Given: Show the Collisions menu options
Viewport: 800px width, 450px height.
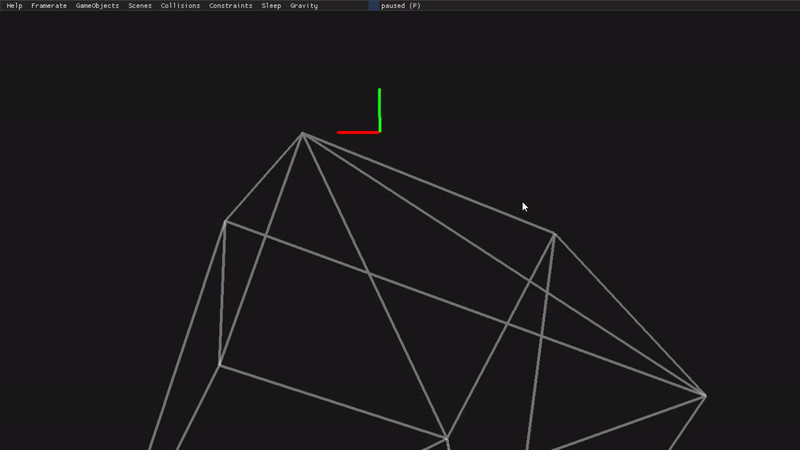Looking at the screenshot, I should click(x=180, y=6).
